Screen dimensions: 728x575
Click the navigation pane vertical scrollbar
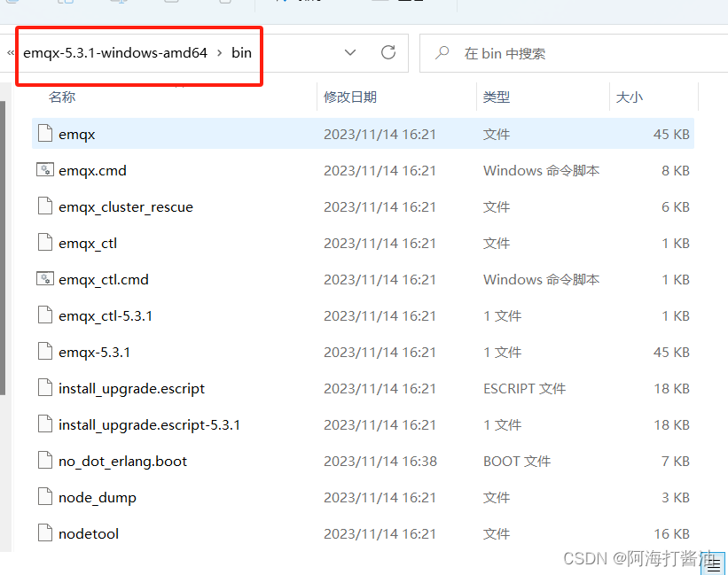(3, 247)
